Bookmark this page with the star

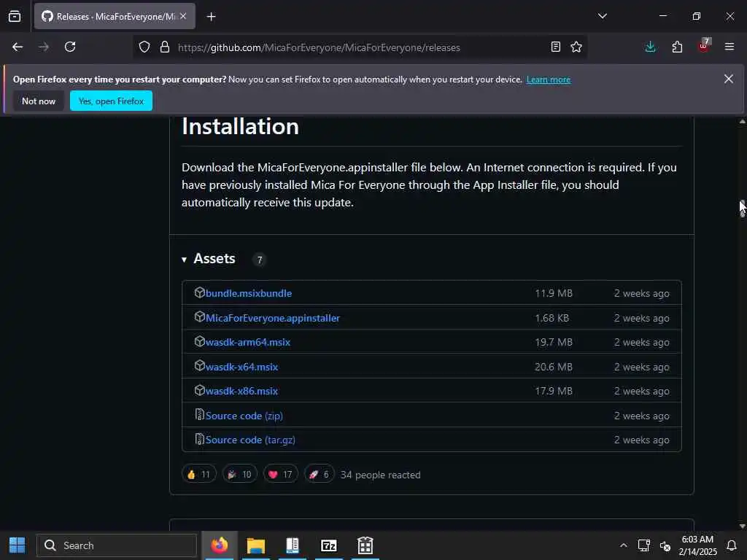(576, 47)
